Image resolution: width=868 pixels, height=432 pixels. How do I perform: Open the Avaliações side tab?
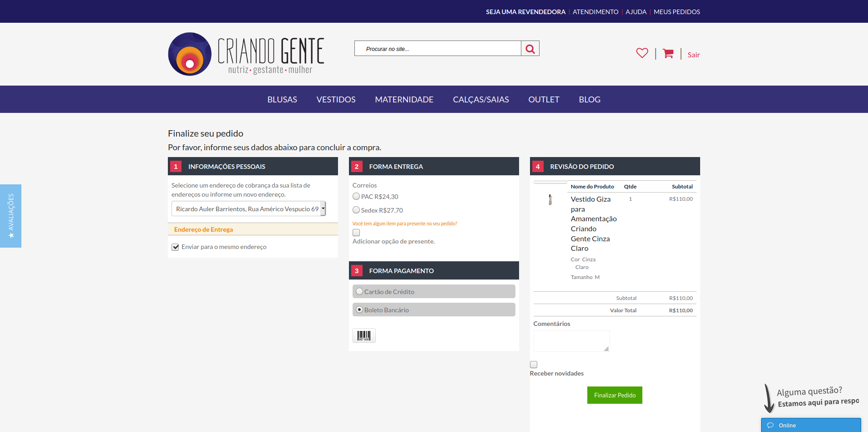pyautogui.click(x=11, y=216)
